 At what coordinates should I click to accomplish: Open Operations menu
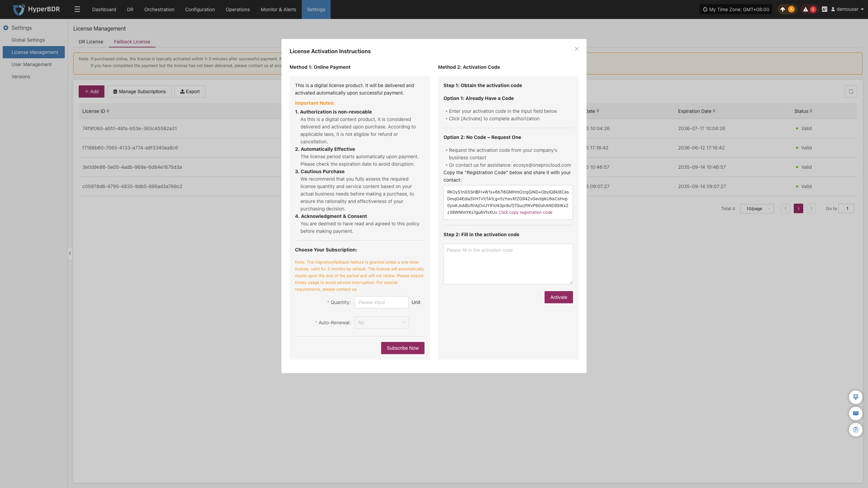238,9
